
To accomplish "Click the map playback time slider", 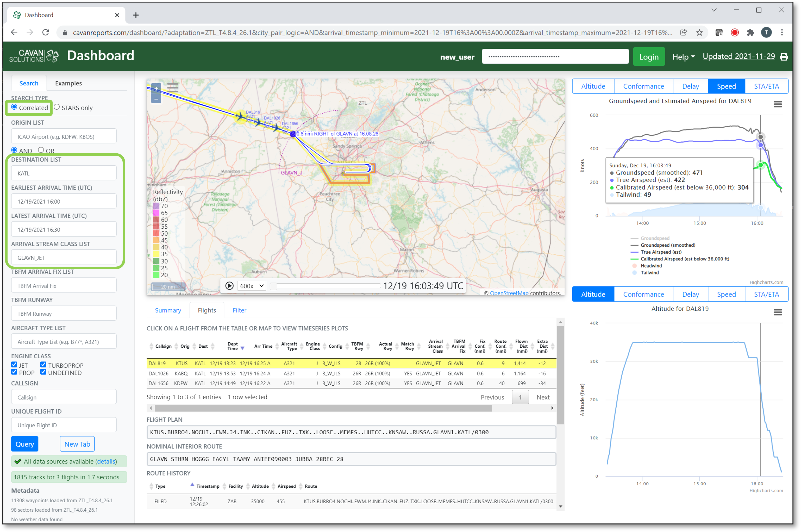I will (x=326, y=286).
